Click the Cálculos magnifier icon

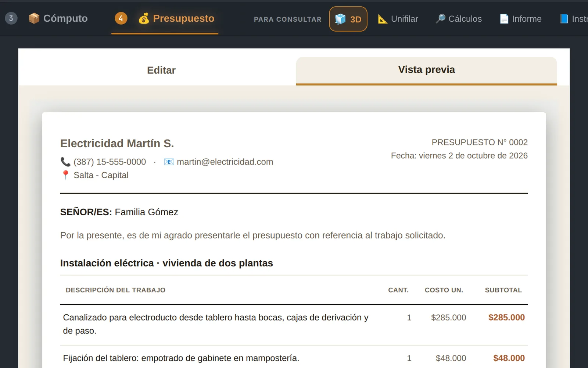[440, 19]
